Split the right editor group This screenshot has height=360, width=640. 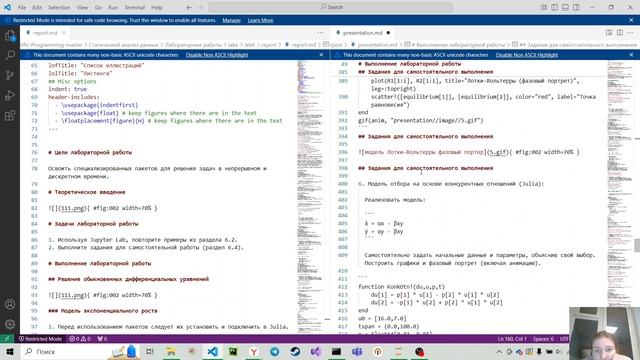620,33
